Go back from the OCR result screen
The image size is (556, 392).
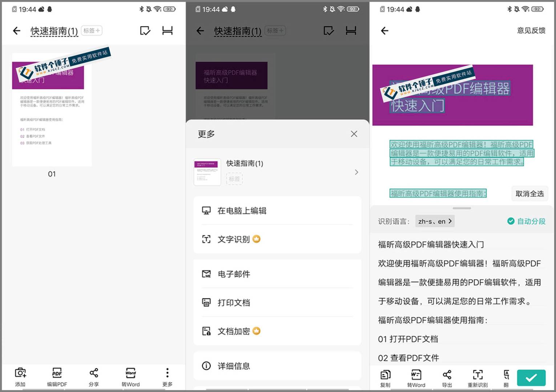pyautogui.click(x=384, y=31)
